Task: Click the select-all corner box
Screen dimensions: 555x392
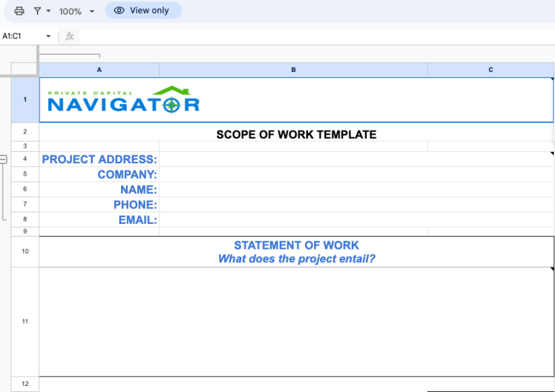Action: pos(25,70)
